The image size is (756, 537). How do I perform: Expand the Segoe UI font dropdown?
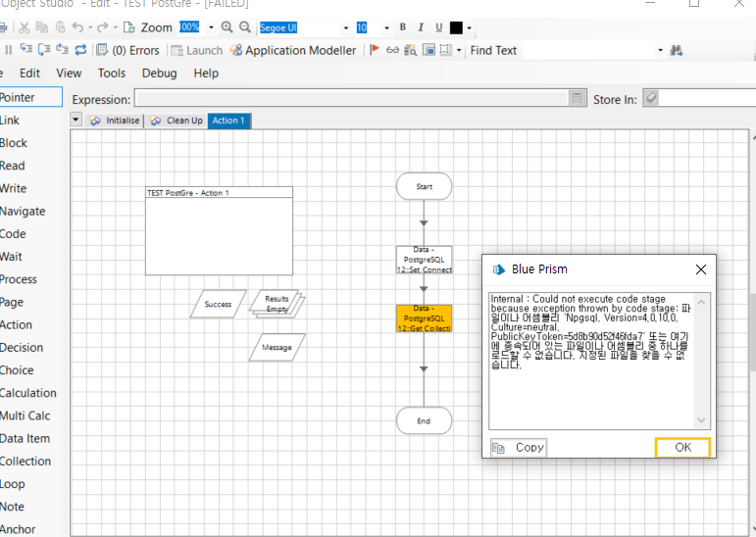tap(346, 27)
